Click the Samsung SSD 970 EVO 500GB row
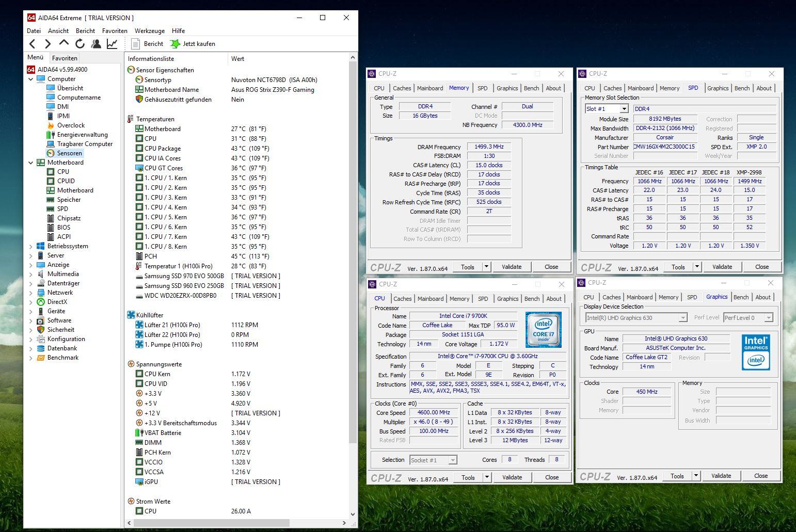 pos(237,276)
